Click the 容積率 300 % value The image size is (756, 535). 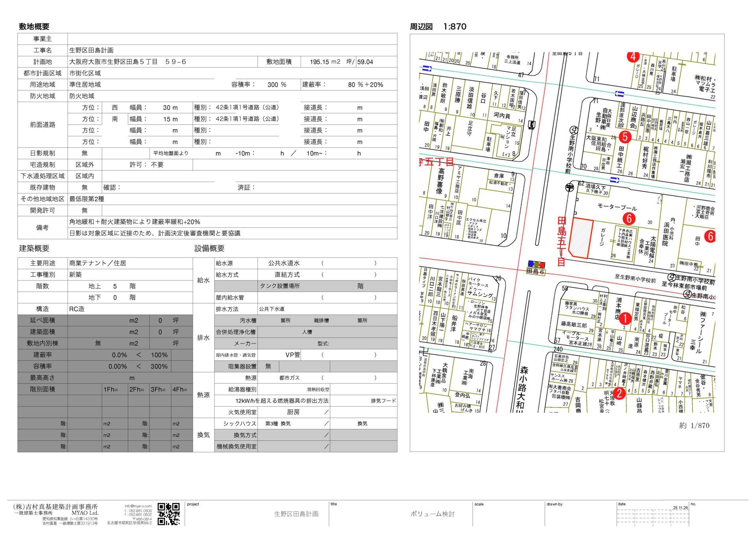[277, 85]
